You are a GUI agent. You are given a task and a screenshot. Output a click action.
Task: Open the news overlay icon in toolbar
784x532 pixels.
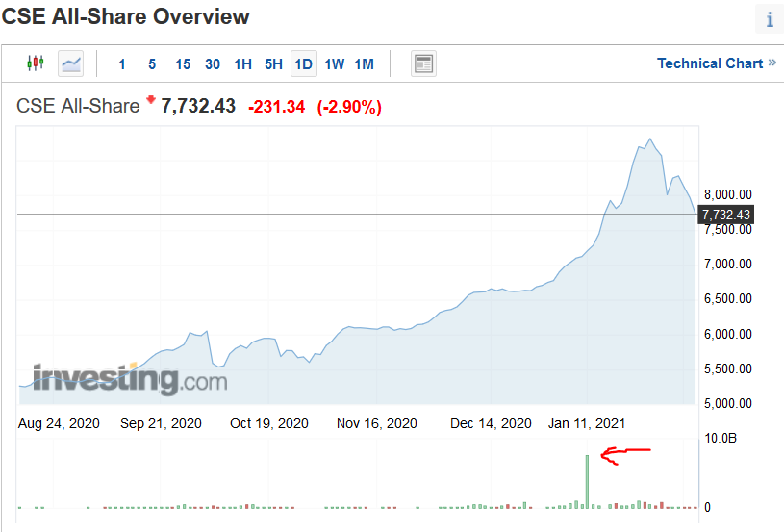423,63
